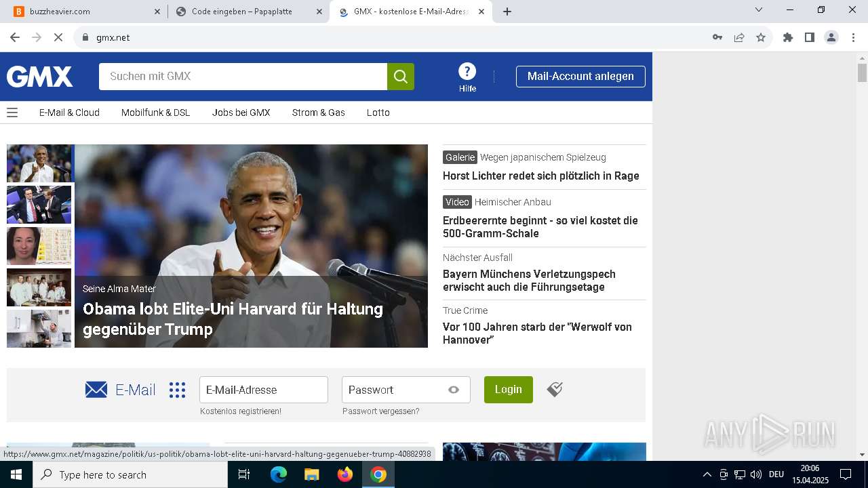Viewport: 868px width, 488px height.
Task: Open the taskbar clock showing 20:06
Action: [x=810, y=474]
